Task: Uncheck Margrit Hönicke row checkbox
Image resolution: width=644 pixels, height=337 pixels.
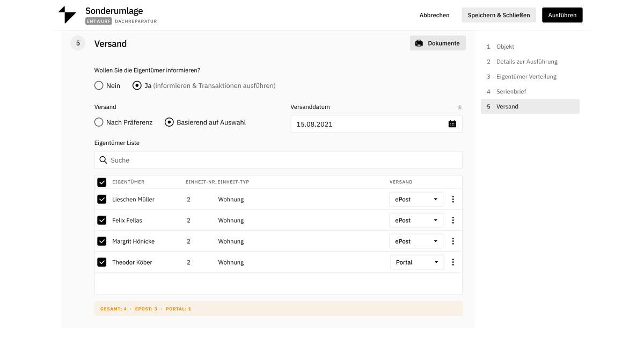Action: (102, 241)
